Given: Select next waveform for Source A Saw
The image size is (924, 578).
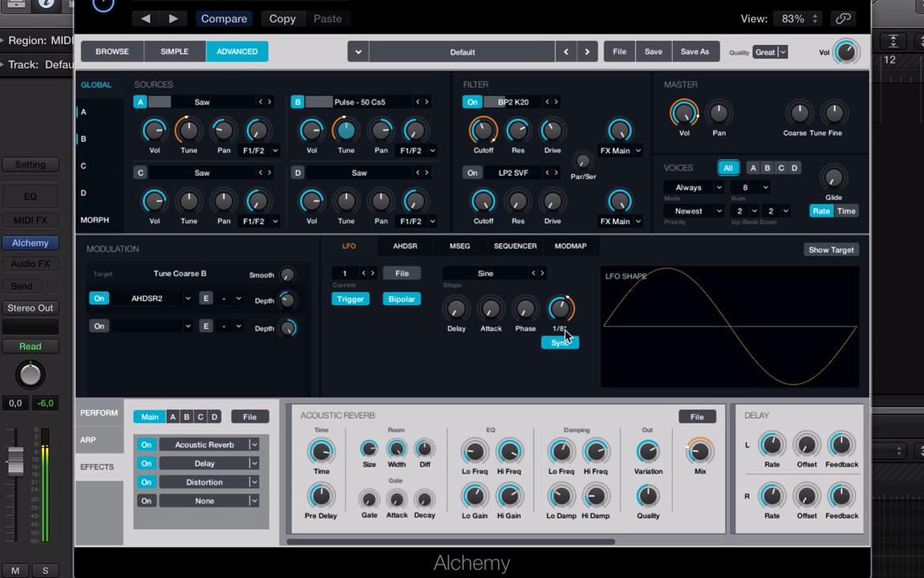Looking at the screenshot, I should pyautogui.click(x=269, y=102).
